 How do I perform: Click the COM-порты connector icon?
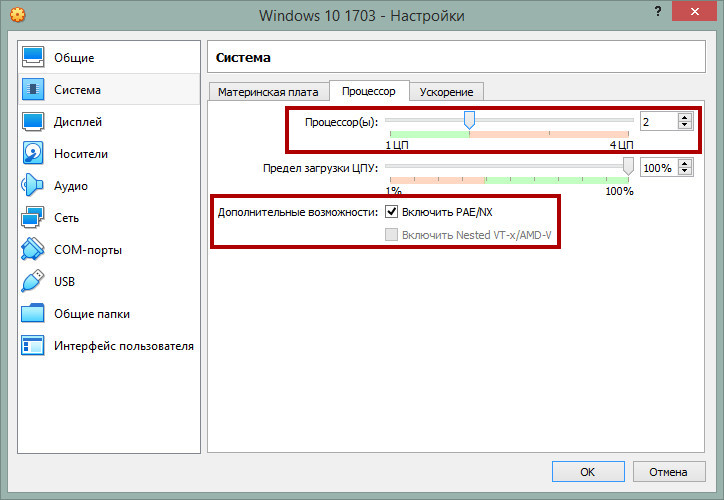(32, 249)
